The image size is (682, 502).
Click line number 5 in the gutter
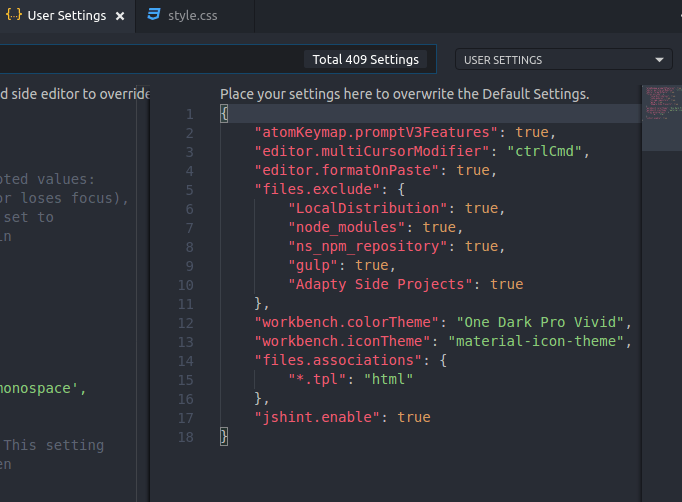189,189
